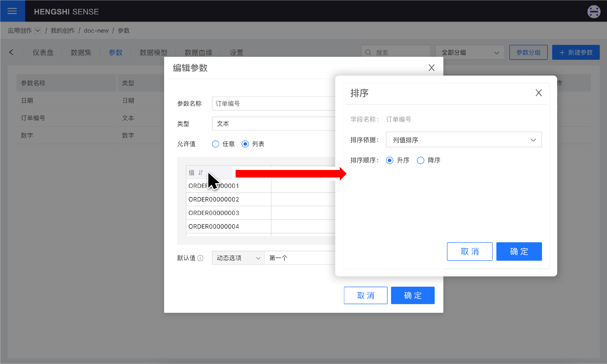The image size is (607, 364).
Task: Click the 我的创作 breadcrumb link
Action: [x=63, y=31]
